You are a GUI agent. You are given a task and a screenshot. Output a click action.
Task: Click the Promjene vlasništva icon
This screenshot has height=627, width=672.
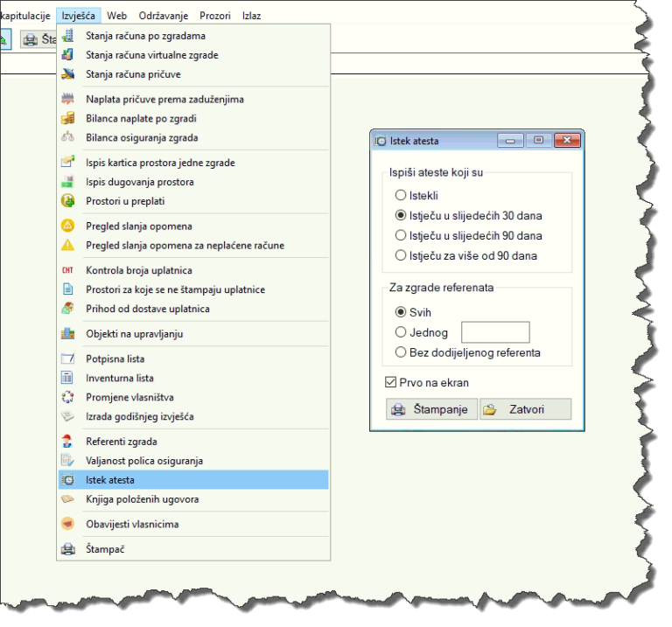tap(67, 397)
